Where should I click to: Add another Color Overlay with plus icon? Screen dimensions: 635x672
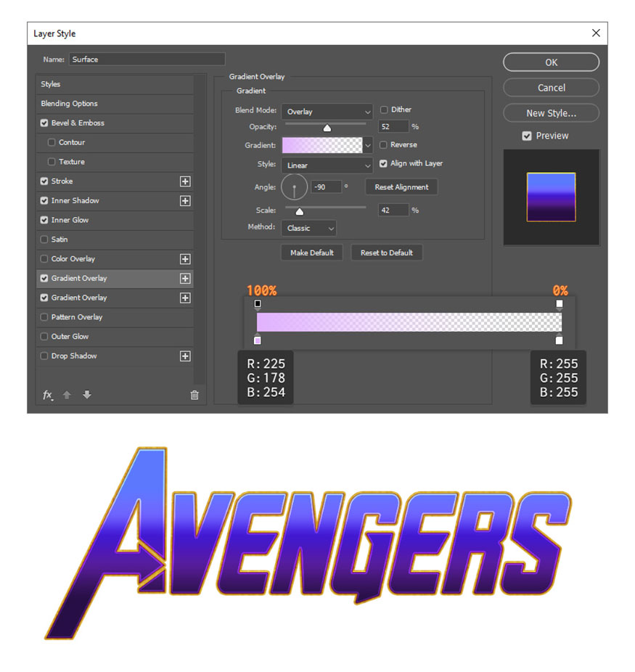pyautogui.click(x=185, y=259)
